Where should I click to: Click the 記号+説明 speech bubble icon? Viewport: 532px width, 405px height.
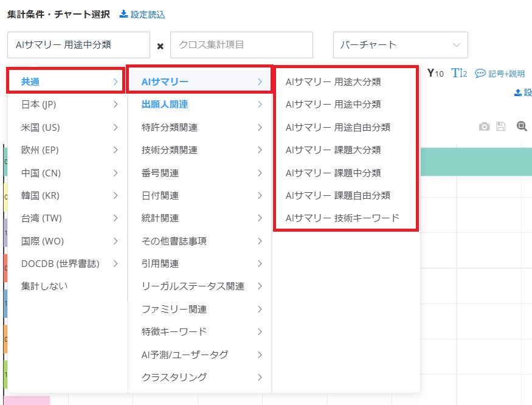(x=480, y=74)
